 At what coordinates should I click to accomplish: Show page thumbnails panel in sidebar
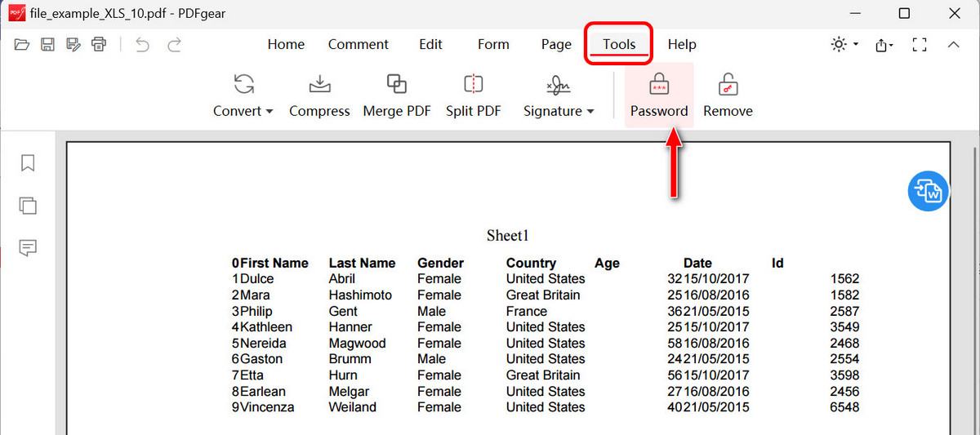28,206
